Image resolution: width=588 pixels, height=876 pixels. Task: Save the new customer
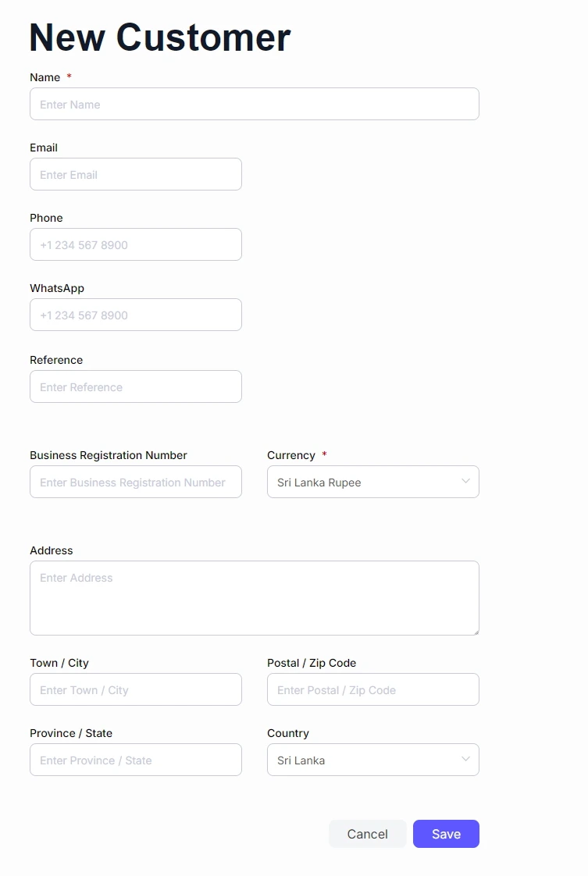click(x=446, y=834)
